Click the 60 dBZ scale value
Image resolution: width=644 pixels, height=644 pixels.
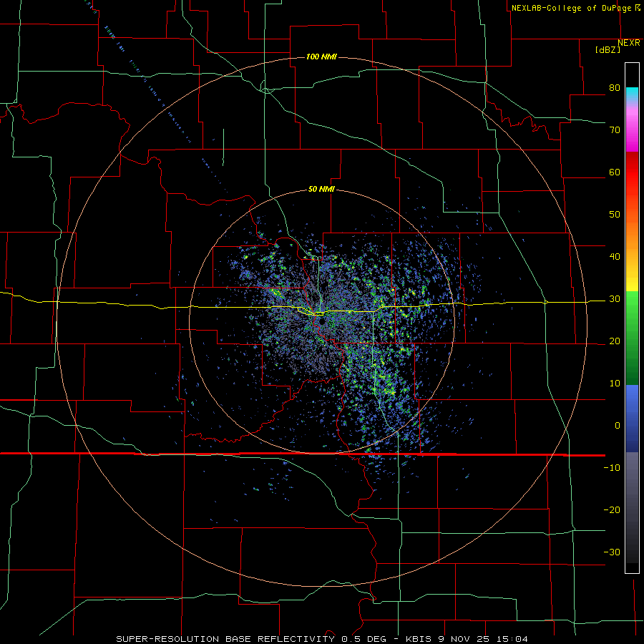(x=615, y=172)
